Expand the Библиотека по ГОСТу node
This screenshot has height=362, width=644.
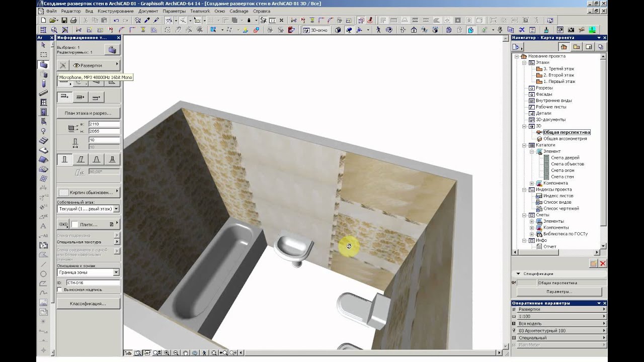coord(532,234)
